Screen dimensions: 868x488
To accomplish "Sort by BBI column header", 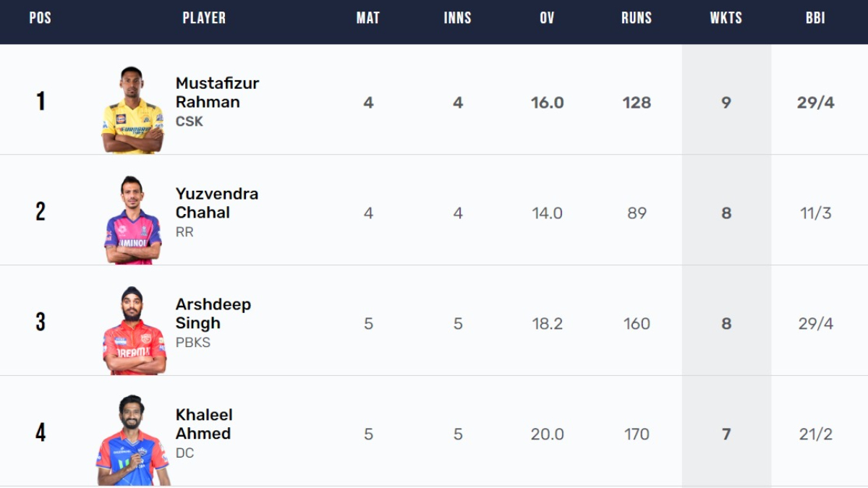I will 815,18.
